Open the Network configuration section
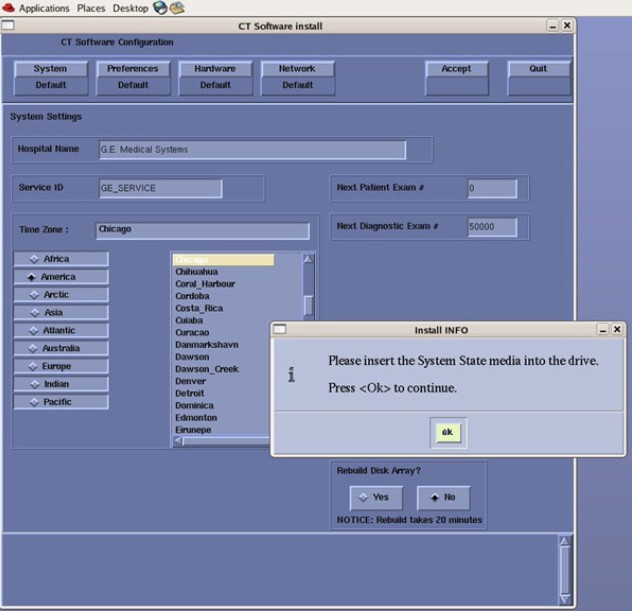 297,77
